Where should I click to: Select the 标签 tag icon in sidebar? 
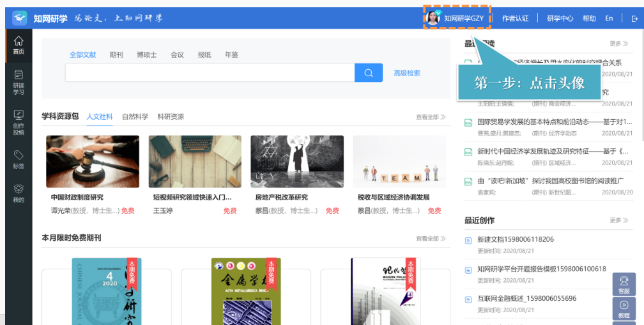pyautogui.click(x=19, y=159)
